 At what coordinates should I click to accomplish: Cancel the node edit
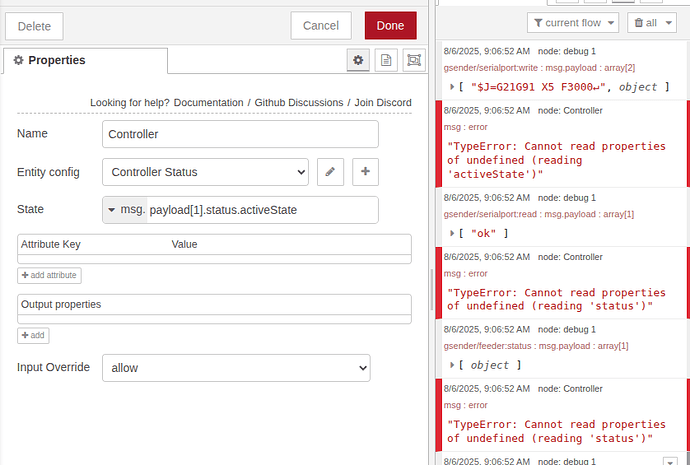click(x=321, y=26)
